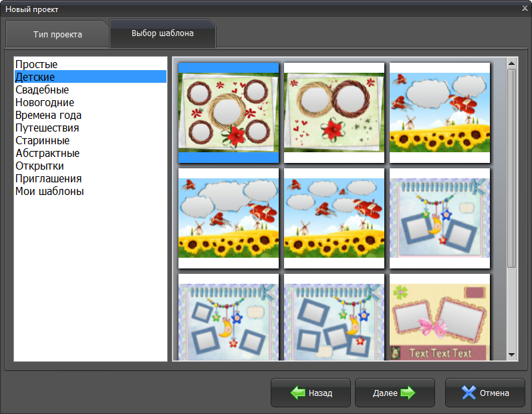Choose sunflower template with three clouds
This screenshot has width=532, height=414.
tap(229, 218)
